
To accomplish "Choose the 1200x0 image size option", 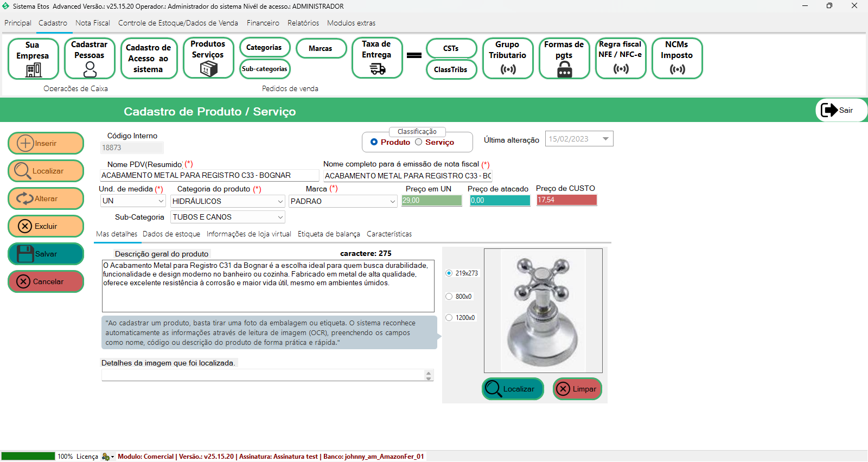I will tap(449, 318).
